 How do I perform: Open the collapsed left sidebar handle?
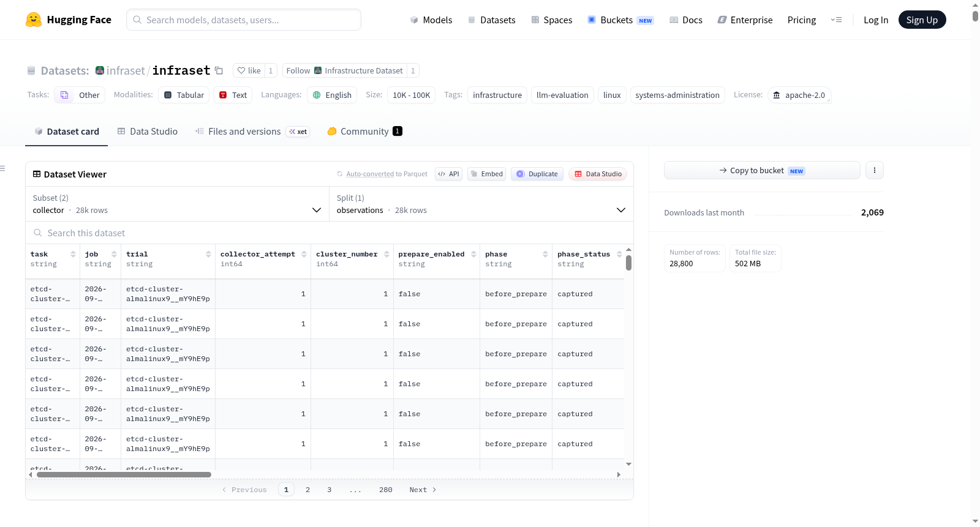point(2,168)
